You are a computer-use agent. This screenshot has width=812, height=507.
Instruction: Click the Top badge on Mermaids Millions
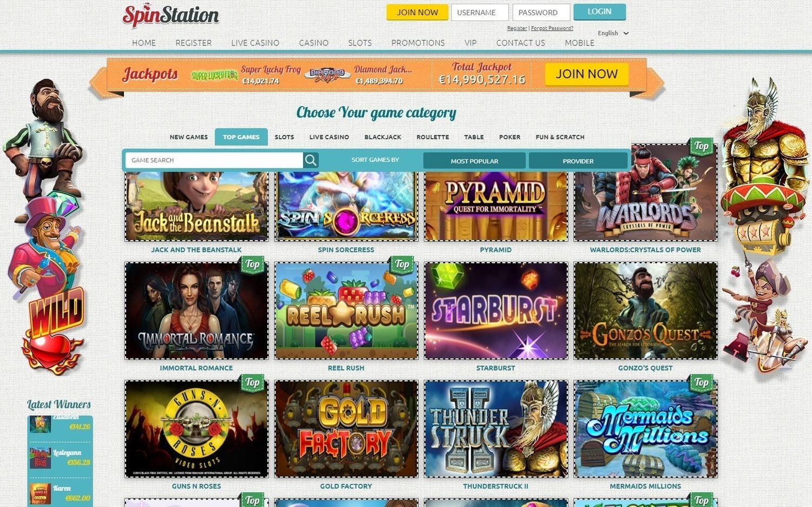701,382
